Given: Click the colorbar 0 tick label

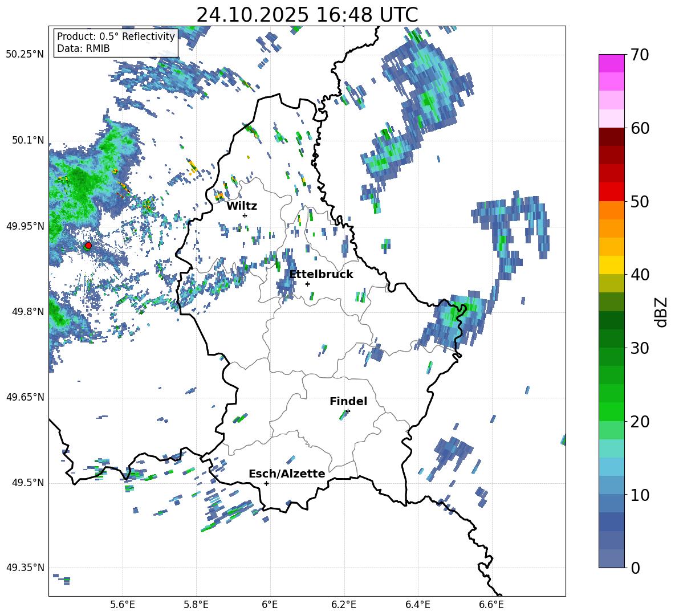Looking at the screenshot, I should [636, 568].
